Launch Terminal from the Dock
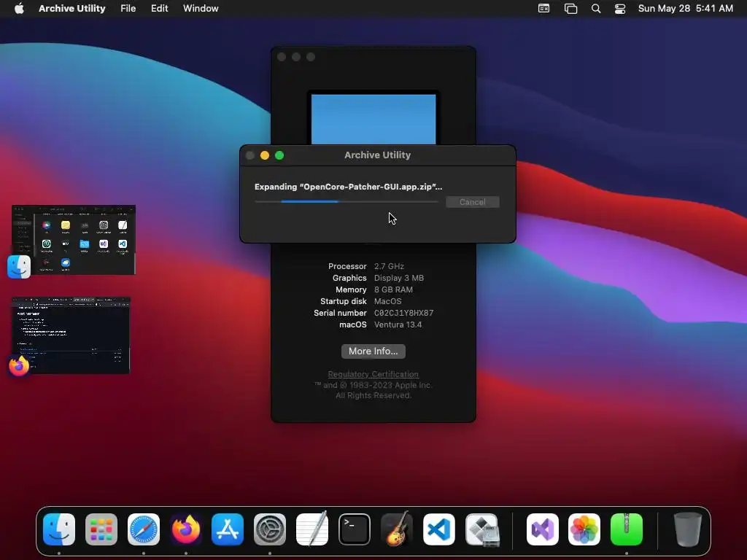Image resolution: width=747 pixels, height=560 pixels. (355, 529)
